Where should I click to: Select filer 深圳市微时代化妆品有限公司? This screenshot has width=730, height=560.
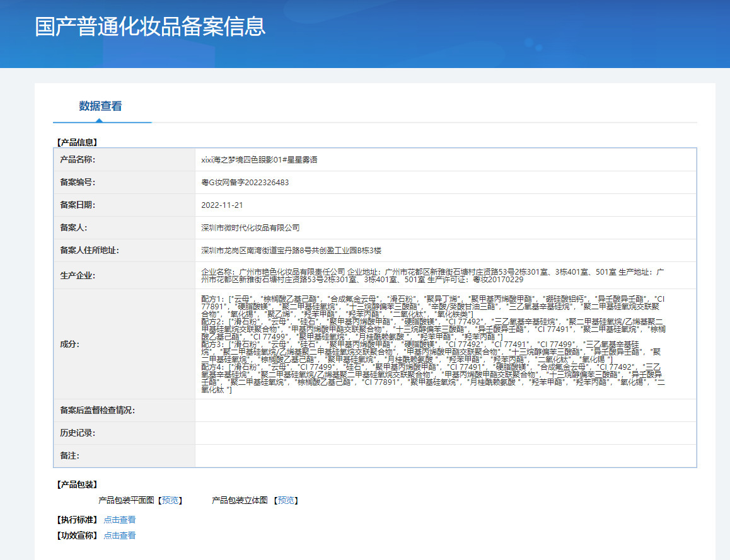(250, 228)
